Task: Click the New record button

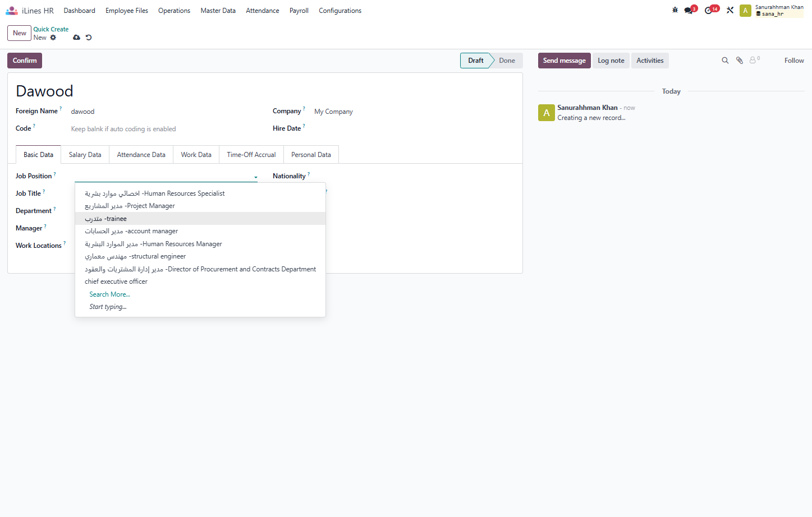Action: pyautogui.click(x=20, y=33)
